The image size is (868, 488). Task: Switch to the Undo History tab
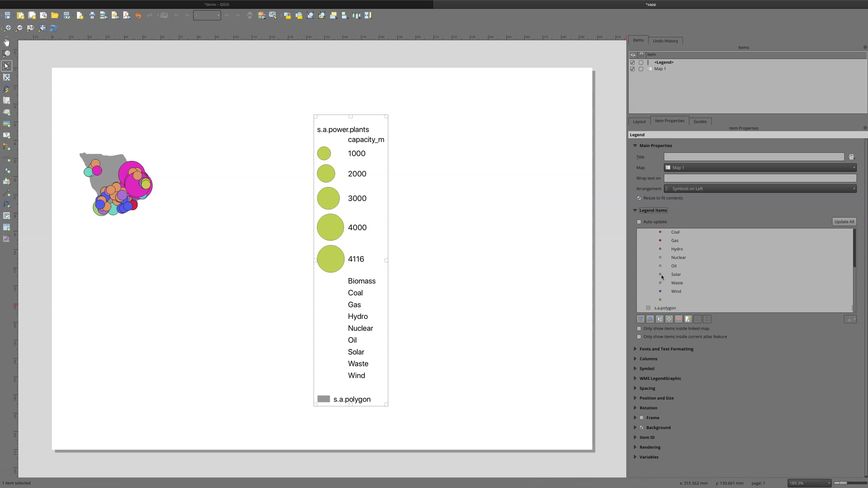click(665, 41)
